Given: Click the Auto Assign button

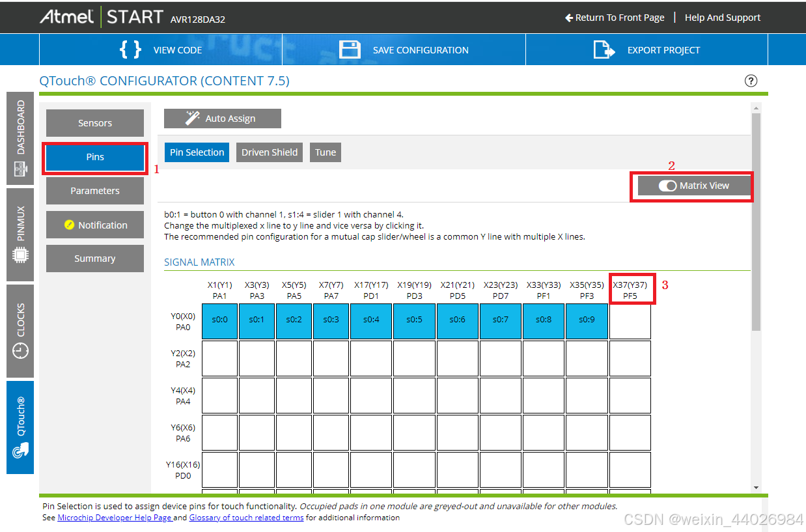Looking at the screenshot, I should click(223, 119).
